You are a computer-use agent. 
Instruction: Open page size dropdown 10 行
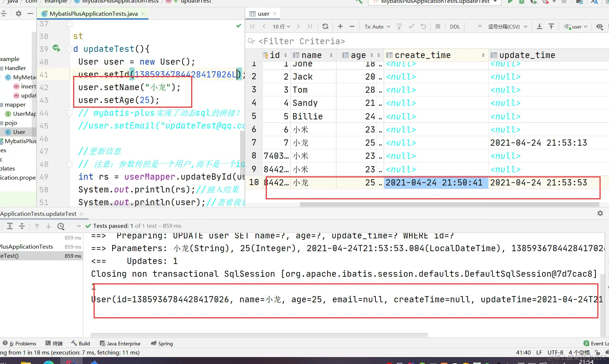pos(281,27)
